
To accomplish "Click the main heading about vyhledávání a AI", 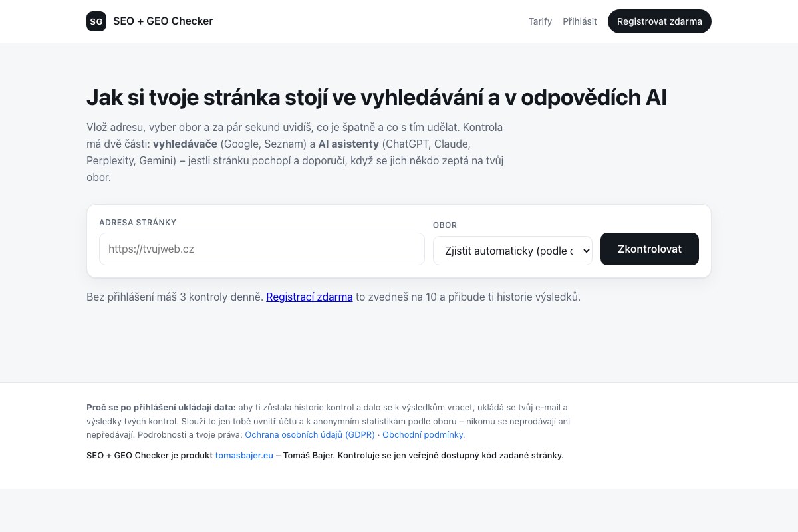I will (376, 97).
